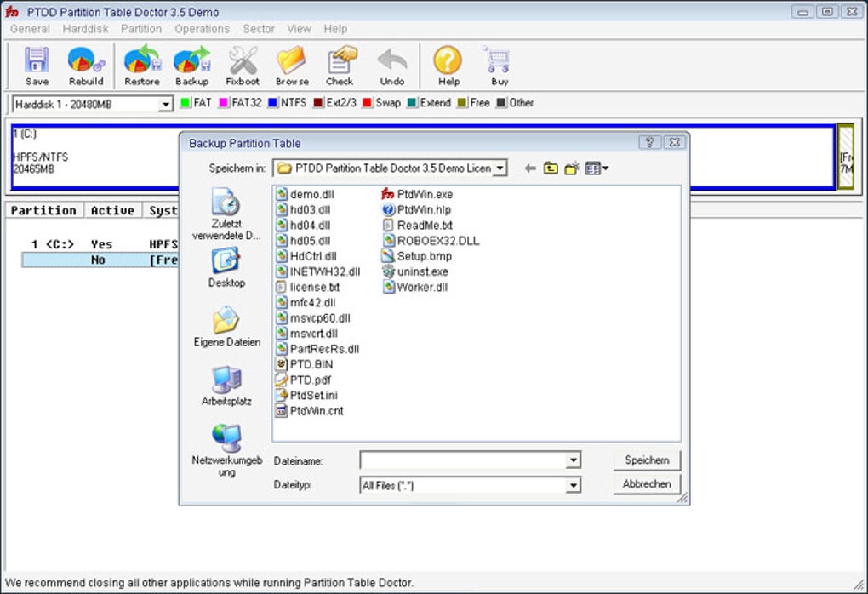Go up one folder level
This screenshot has height=594, width=868.
point(551,168)
